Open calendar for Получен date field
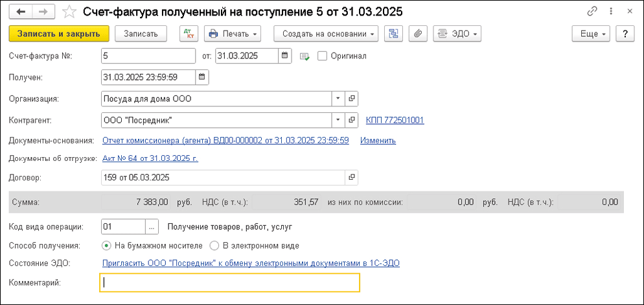 [201, 77]
